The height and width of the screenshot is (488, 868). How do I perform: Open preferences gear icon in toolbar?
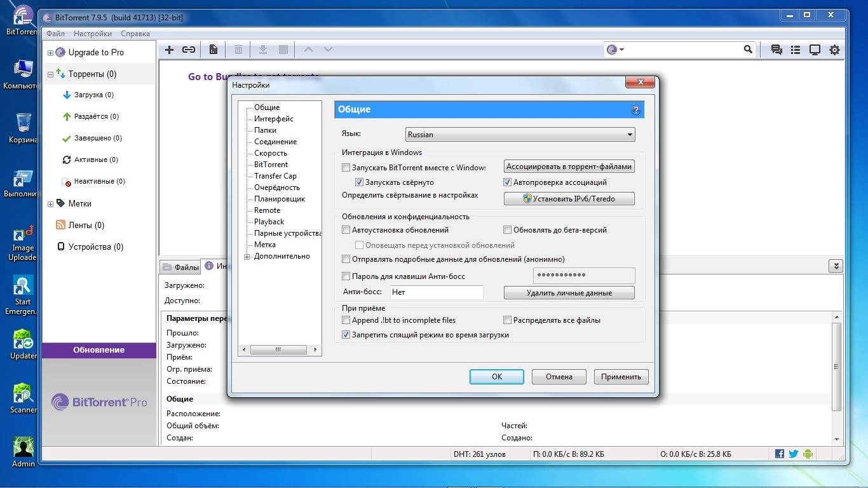834,50
